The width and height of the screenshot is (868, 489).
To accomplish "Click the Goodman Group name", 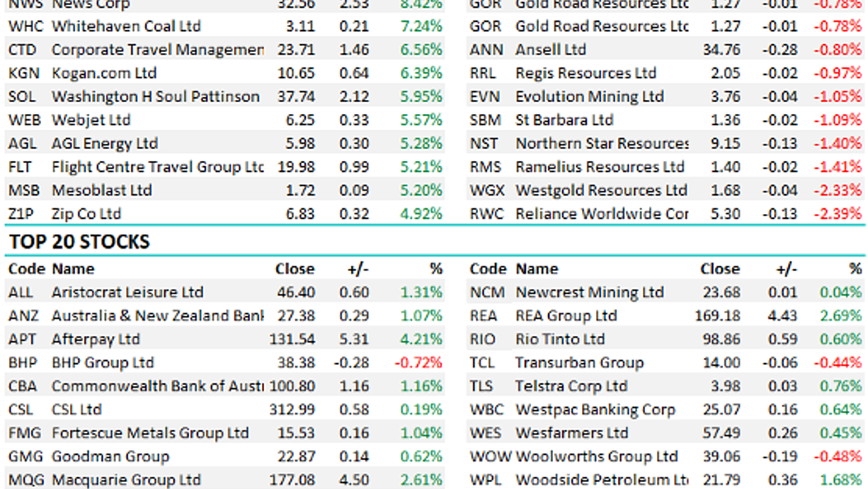I will tap(110, 456).
